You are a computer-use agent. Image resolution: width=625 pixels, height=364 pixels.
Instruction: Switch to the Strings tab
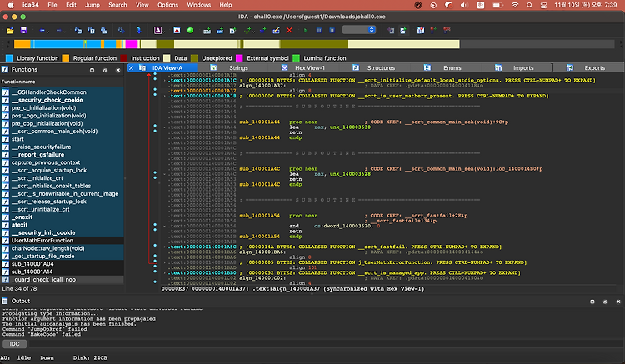(238, 67)
